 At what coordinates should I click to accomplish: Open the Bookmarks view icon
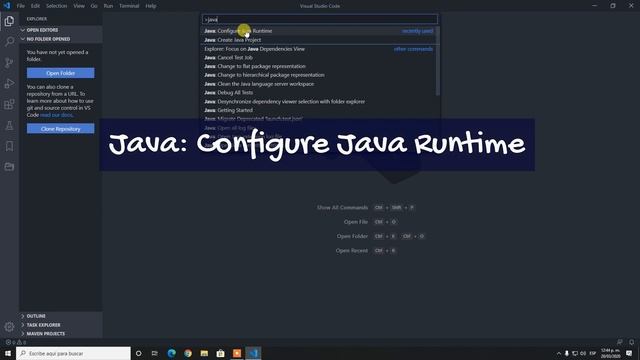(9, 146)
